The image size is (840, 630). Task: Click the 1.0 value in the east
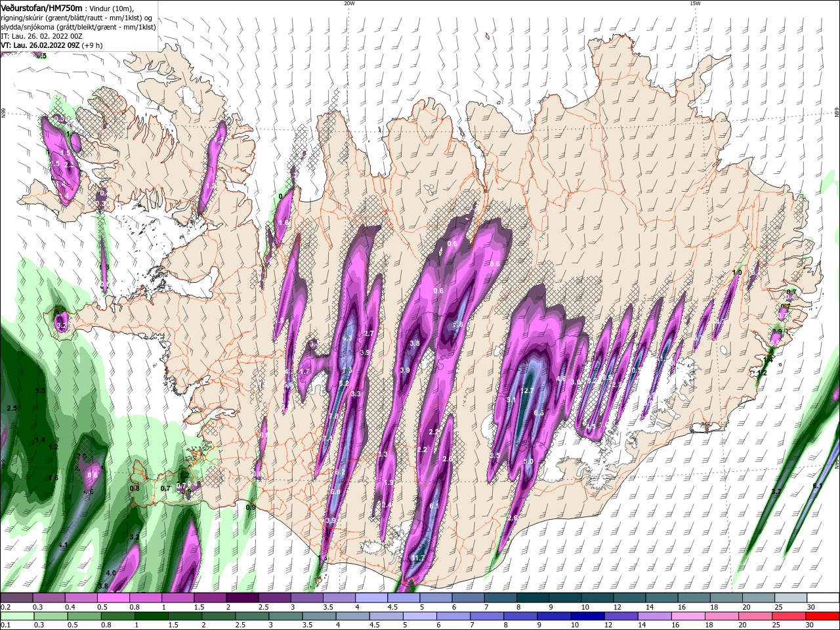(x=737, y=272)
